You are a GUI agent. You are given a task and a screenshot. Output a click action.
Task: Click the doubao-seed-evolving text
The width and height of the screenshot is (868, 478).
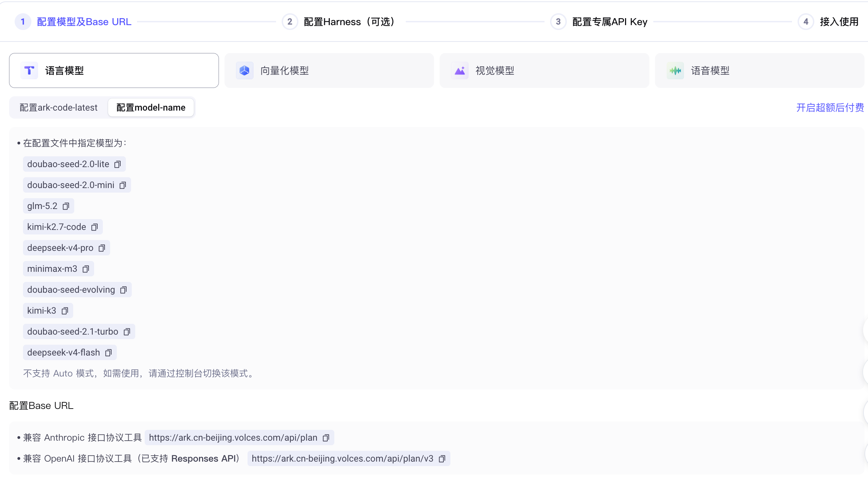[x=71, y=290]
